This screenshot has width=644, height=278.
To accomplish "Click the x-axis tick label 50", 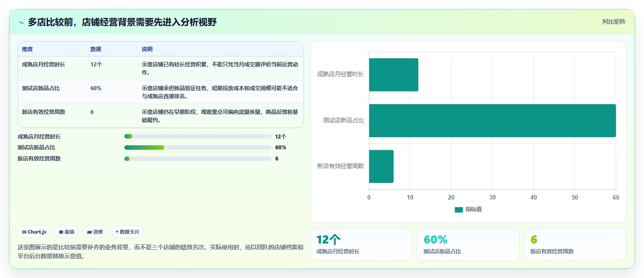I will click(x=575, y=198).
